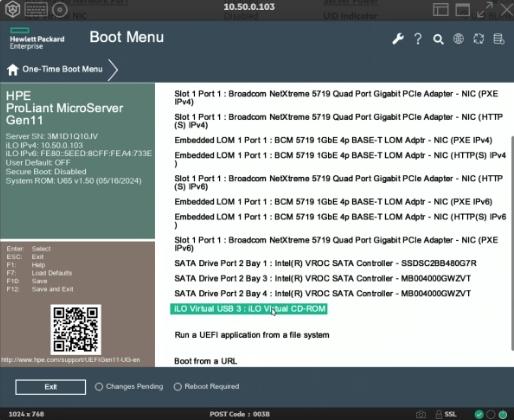This screenshot has width=514, height=420.
Task: Click F12 Save and Exit hint
Action: tap(40, 289)
